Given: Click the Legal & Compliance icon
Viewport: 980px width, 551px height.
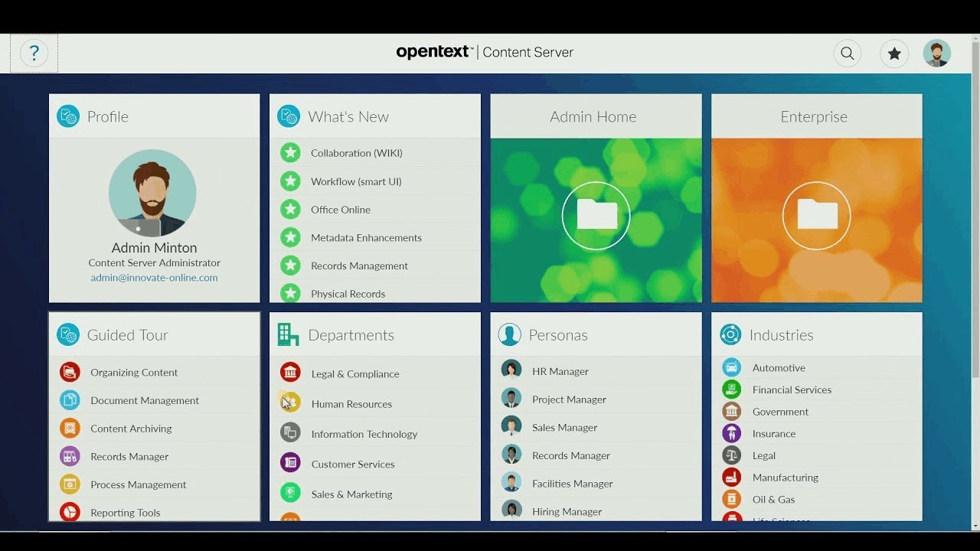Looking at the screenshot, I should pyautogui.click(x=290, y=373).
